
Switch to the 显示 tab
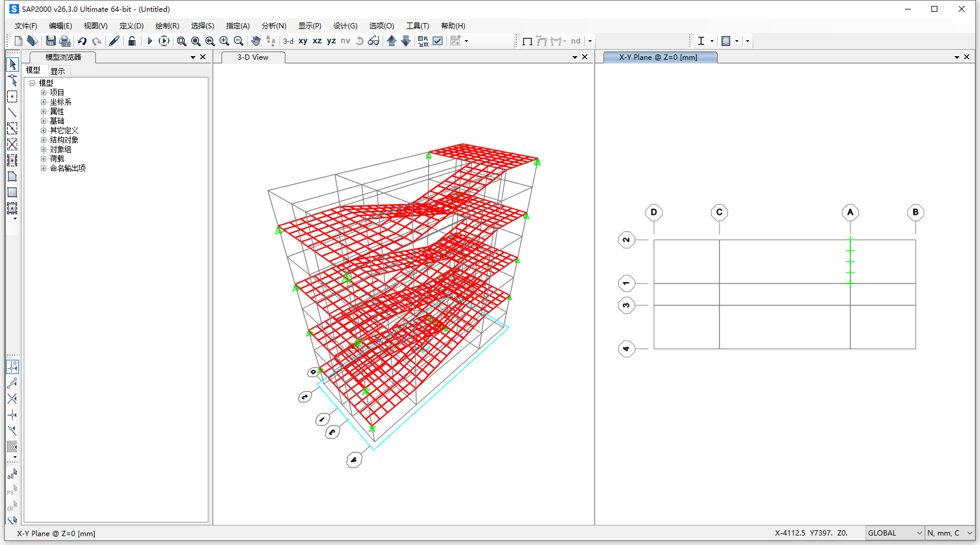[x=57, y=70]
